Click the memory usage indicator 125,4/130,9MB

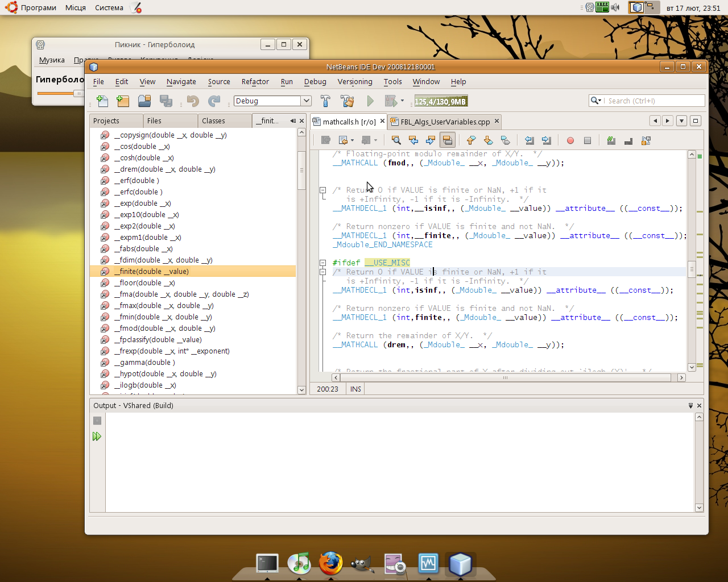coord(440,101)
